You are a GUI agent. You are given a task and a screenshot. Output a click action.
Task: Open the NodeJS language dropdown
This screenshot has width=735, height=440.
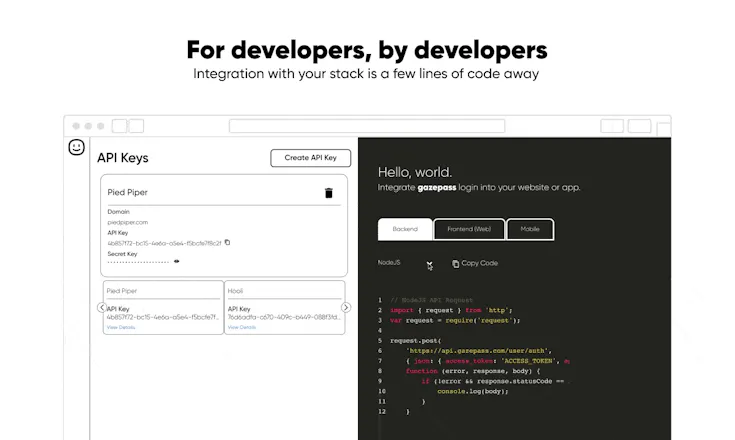pyautogui.click(x=406, y=263)
